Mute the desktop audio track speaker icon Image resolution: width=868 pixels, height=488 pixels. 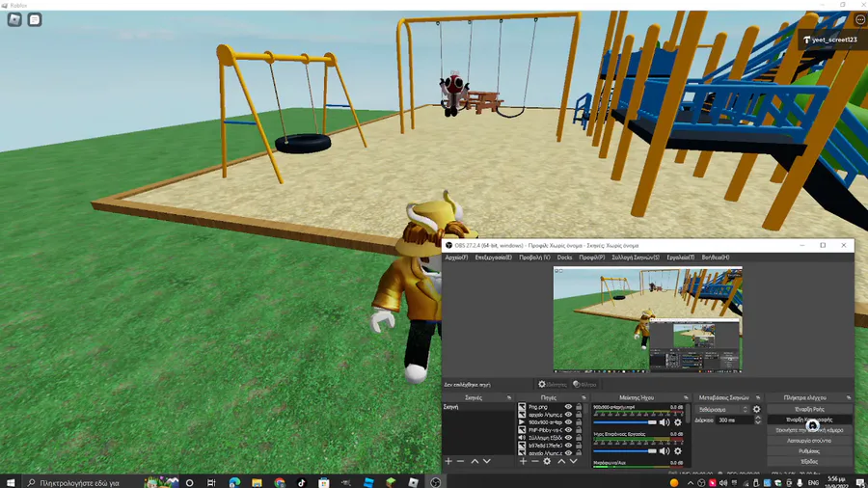click(x=665, y=451)
